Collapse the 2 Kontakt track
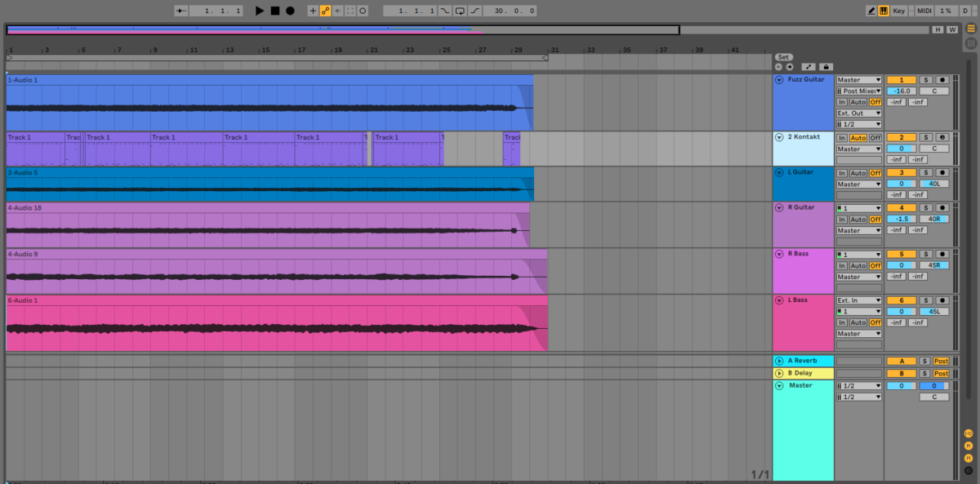980x484 pixels. (779, 137)
